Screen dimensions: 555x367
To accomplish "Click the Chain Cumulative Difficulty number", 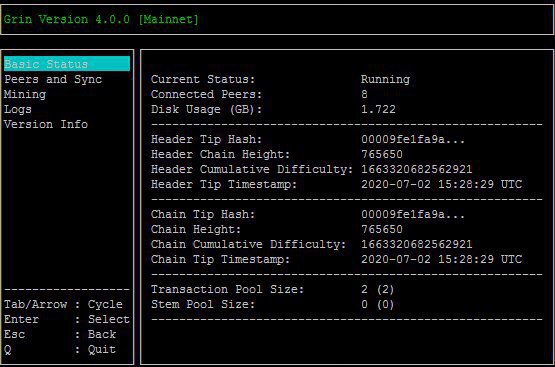I will (417, 244).
